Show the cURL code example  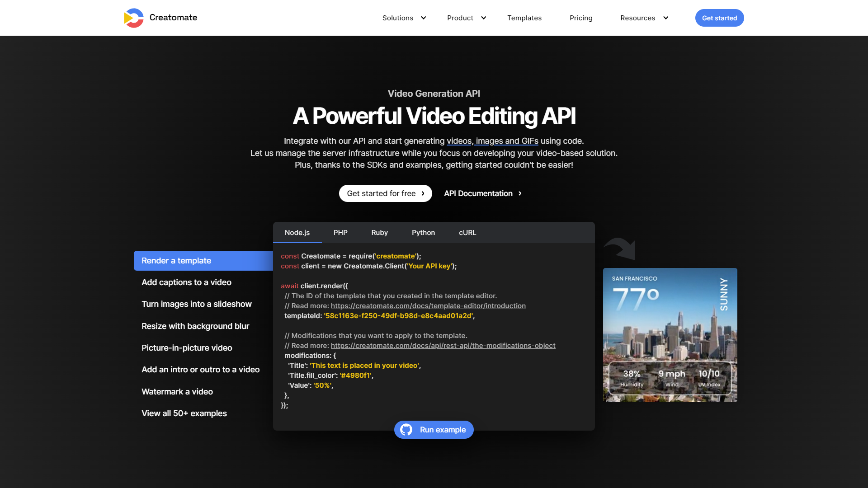467,233
